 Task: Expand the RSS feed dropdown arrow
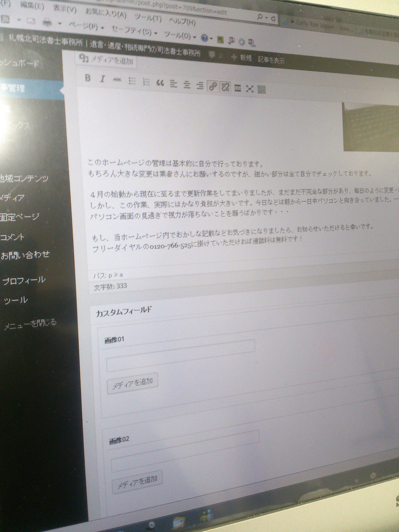pos(19,20)
